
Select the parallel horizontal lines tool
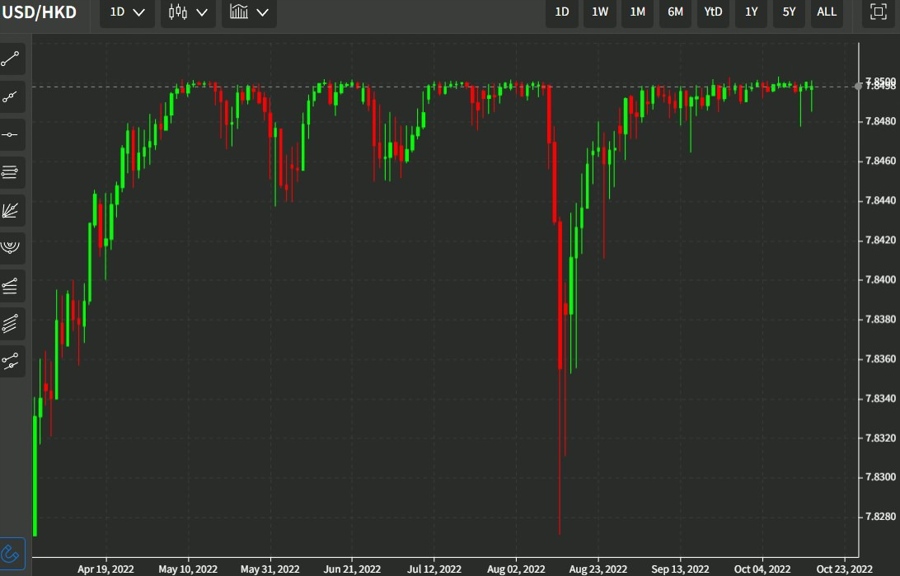11,172
